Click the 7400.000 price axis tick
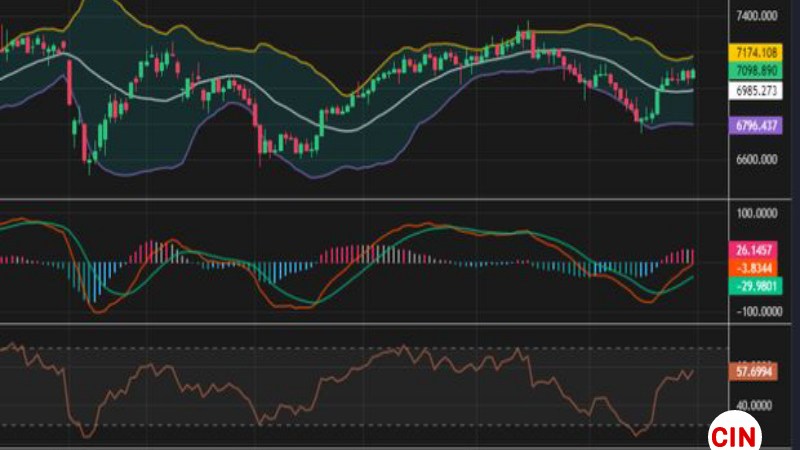This screenshot has height=450, width=800. (x=757, y=17)
